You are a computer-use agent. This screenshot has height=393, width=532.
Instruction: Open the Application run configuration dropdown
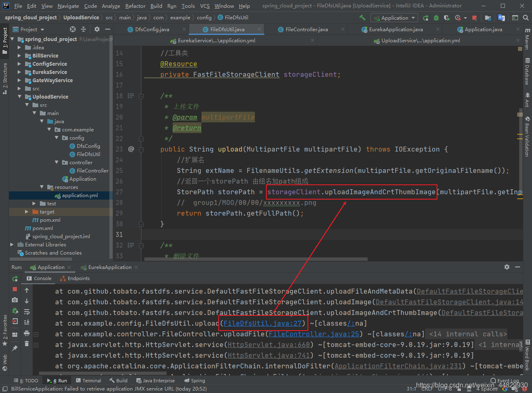point(394,18)
